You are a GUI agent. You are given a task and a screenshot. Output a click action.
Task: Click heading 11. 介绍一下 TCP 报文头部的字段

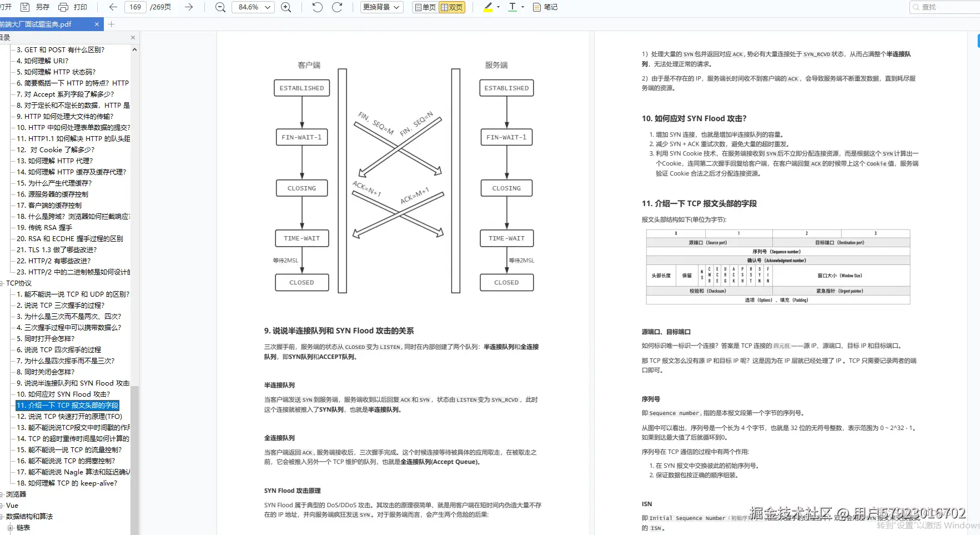tap(699, 203)
